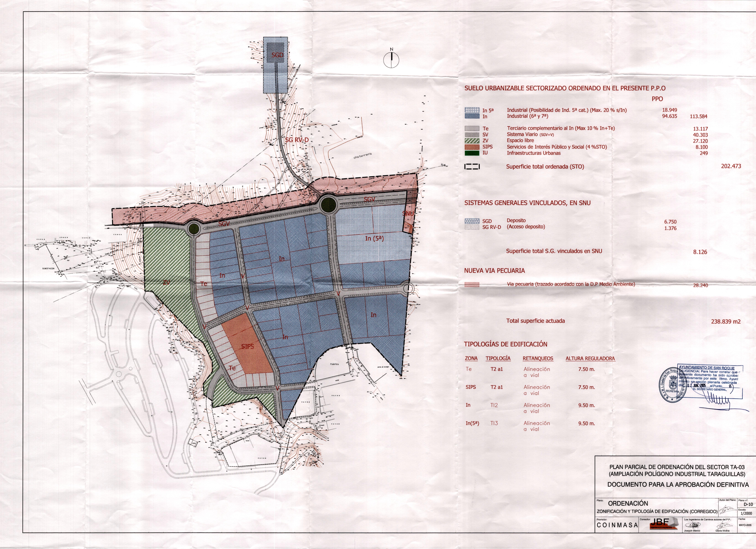Viewport: 756px width, 549px height.
Task: Click the 'SUBESTACION' label on the map
Action: (48, 269)
